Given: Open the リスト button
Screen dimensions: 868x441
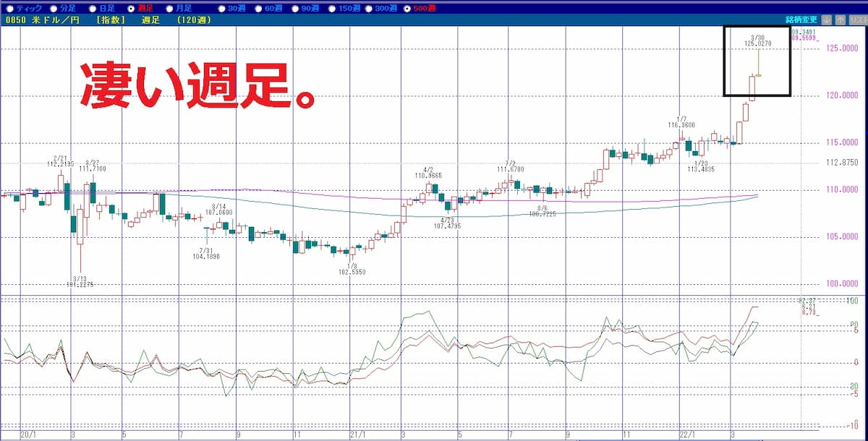Looking at the screenshot, I should click(859, 20).
